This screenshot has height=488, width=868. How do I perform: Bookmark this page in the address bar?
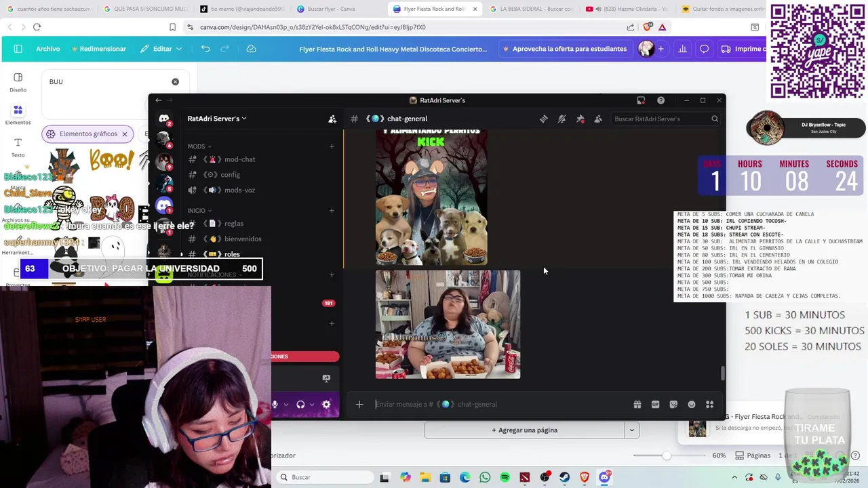point(172,27)
